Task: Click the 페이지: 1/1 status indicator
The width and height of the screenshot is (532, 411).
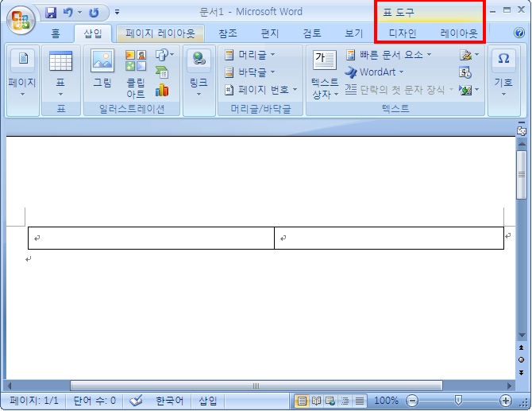Action: coord(33,401)
